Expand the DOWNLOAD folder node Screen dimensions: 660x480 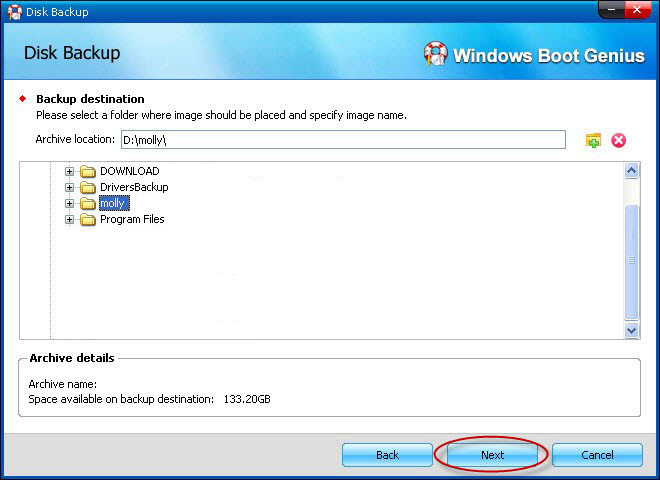pos(69,171)
